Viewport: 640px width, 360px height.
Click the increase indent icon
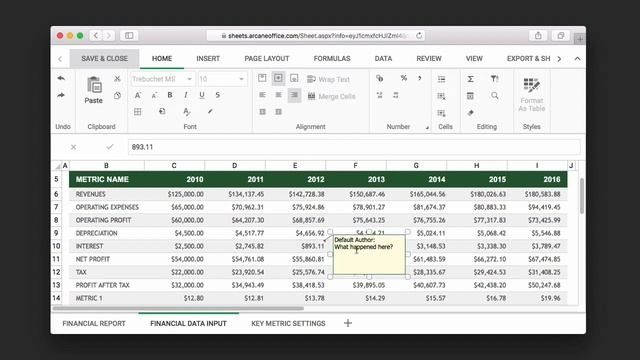[x=278, y=111]
